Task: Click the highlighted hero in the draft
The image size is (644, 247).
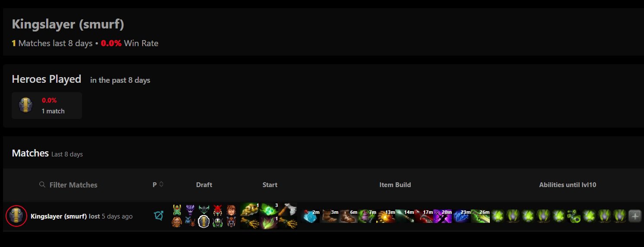Action: [204, 222]
